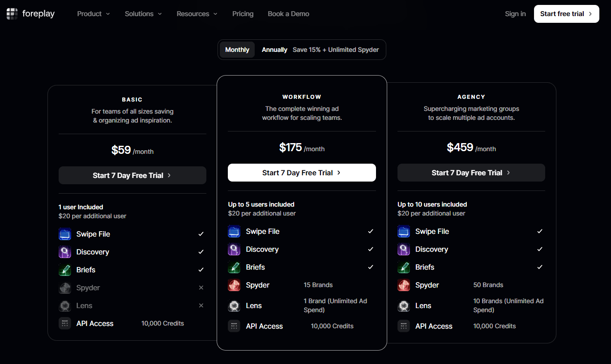Select the Monthly billing option
The image size is (611, 364).
tap(237, 49)
